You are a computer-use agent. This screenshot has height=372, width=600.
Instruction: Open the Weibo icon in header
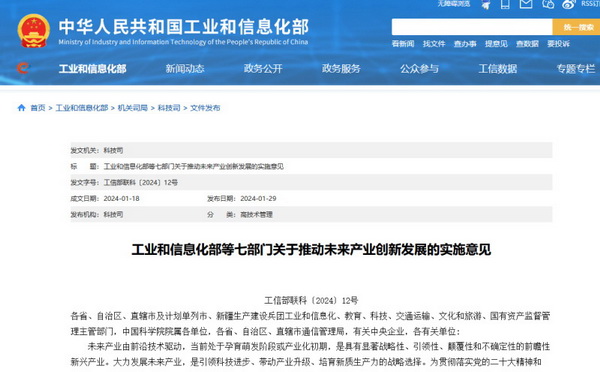(569, 4)
